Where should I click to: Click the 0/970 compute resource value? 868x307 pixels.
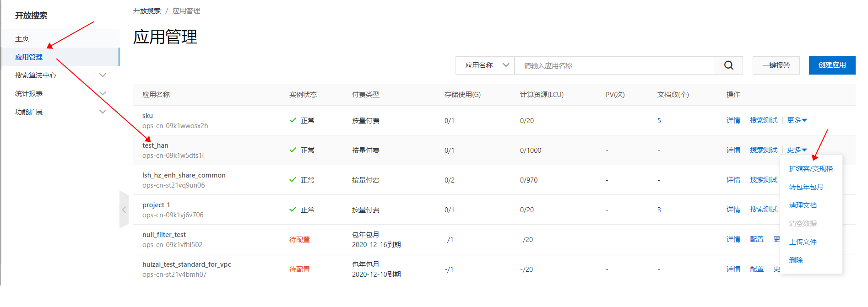click(x=529, y=180)
